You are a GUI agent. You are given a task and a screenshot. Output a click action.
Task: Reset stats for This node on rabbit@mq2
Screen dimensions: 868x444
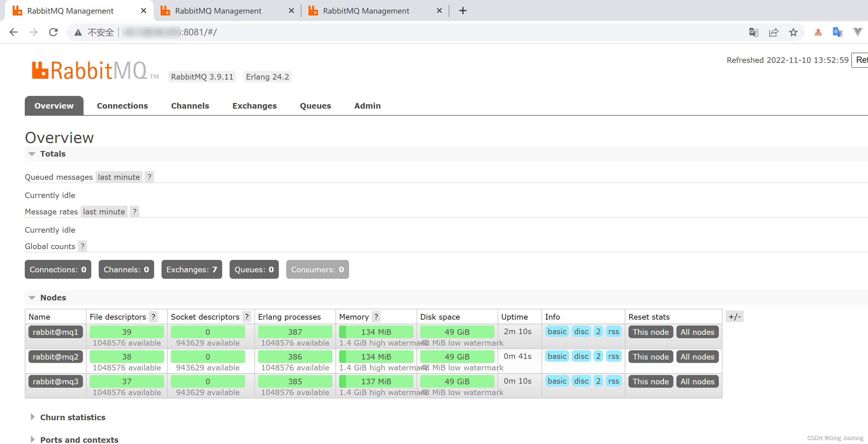[651, 356]
